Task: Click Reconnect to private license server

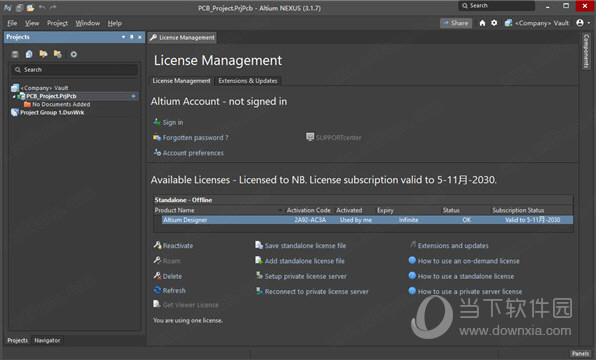Action: pyautogui.click(x=317, y=292)
